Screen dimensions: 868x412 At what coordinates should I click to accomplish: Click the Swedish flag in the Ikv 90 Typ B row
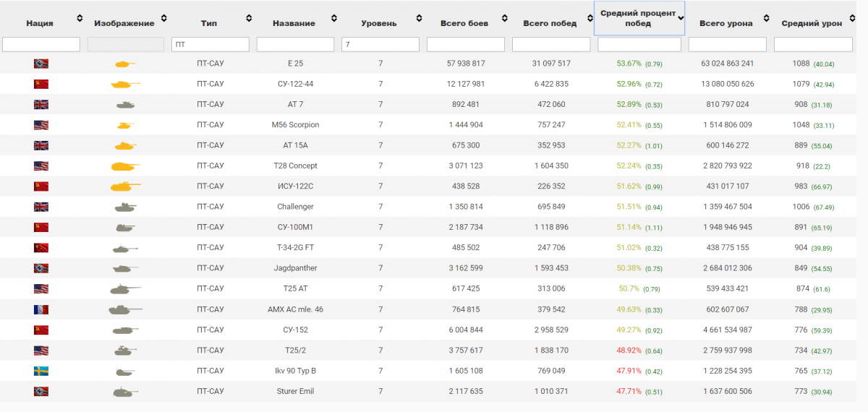41,371
